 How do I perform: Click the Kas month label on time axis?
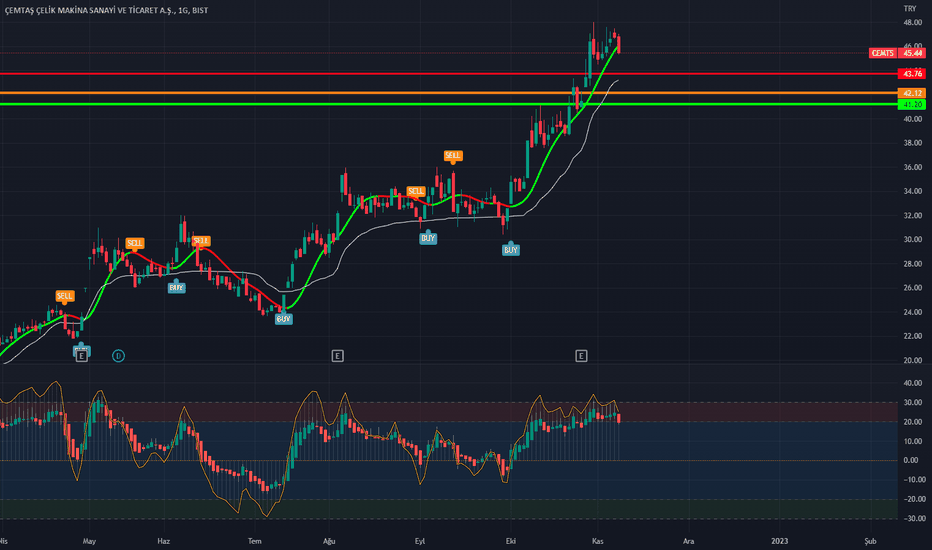point(595,540)
